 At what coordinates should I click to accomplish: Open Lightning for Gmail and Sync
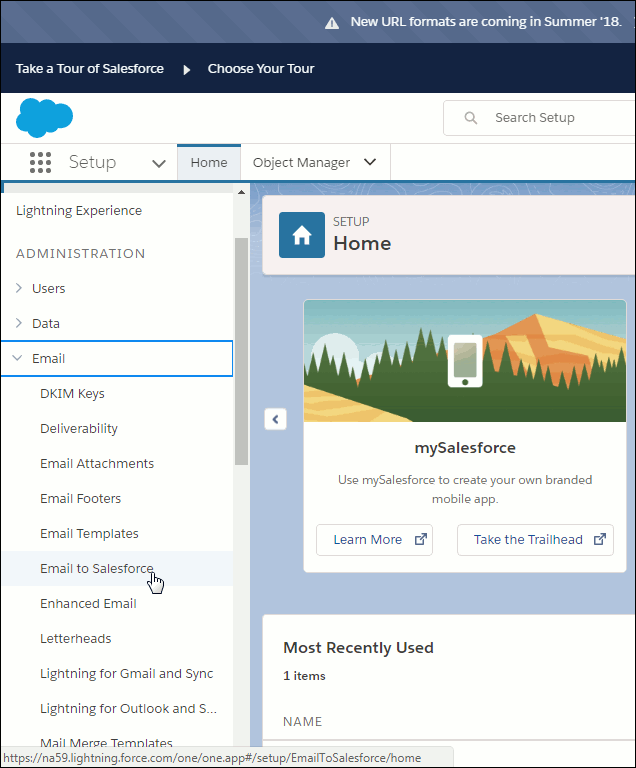click(126, 673)
